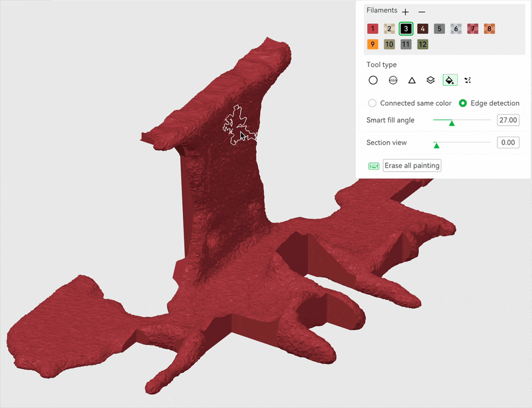Pick filament 12 olive green swatch

[x=422, y=45]
